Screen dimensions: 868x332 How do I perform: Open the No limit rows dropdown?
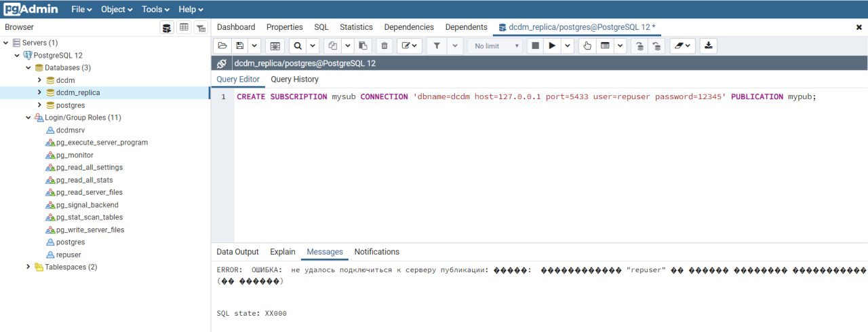pos(495,45)
